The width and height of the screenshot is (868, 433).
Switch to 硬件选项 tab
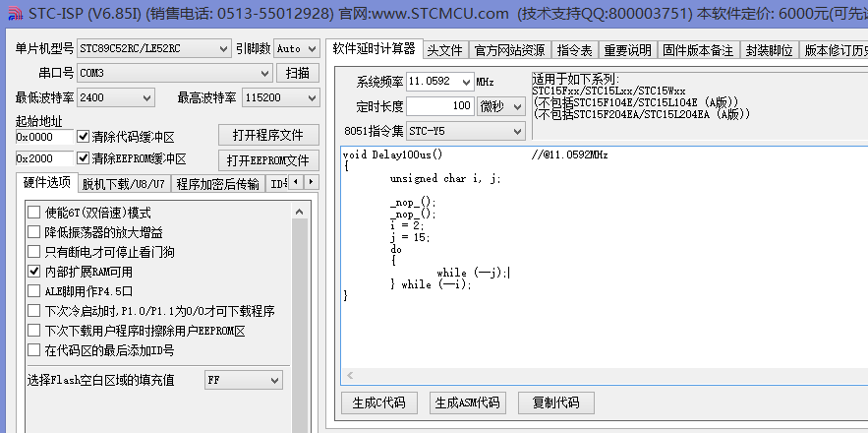[x=46, y=182]
